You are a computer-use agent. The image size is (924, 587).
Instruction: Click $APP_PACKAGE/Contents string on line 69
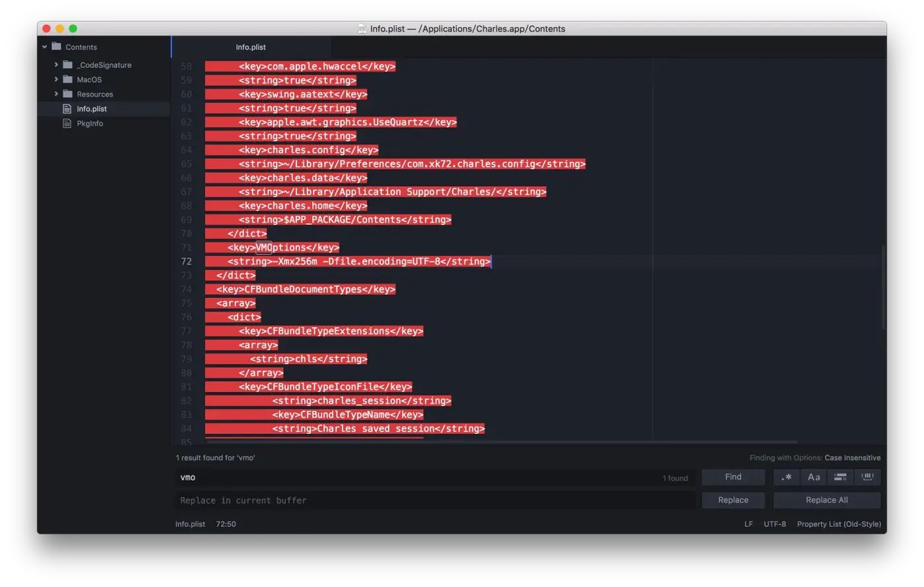point(343,220)
